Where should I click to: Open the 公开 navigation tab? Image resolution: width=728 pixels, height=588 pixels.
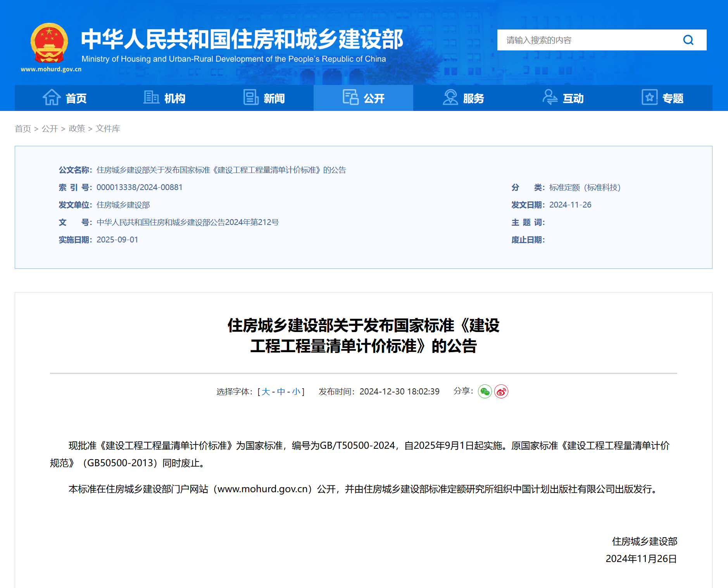tap(363, 98)
